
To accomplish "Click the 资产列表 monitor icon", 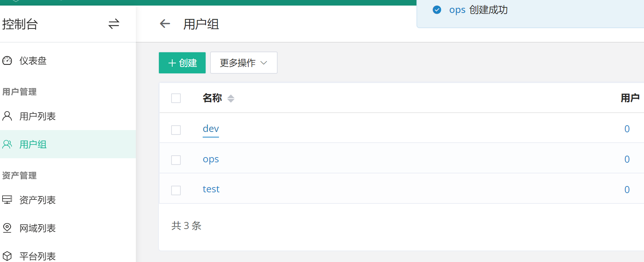I will (x=7, y=200).
